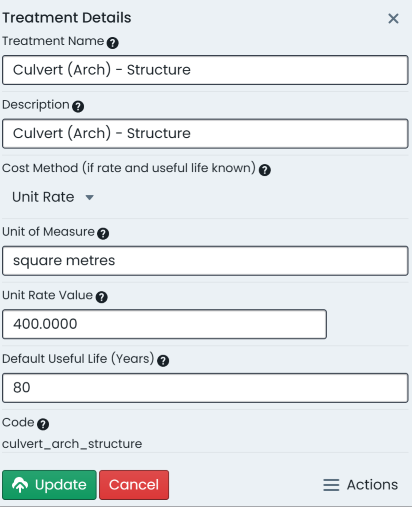Show help for Unit Rate Value

[101, 297]
